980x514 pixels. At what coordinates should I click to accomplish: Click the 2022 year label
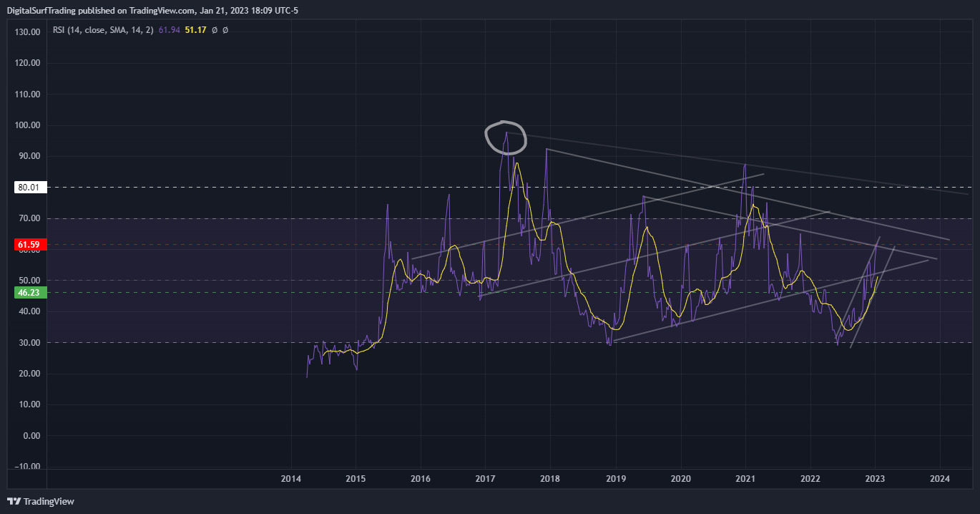[x=810, y=478]
